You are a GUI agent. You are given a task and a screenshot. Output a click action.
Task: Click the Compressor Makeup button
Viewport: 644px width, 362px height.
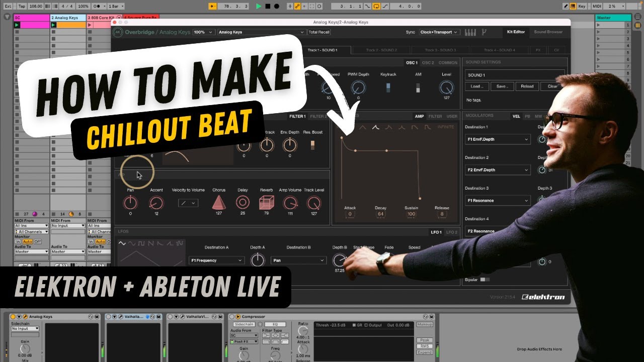pos(425,324)
